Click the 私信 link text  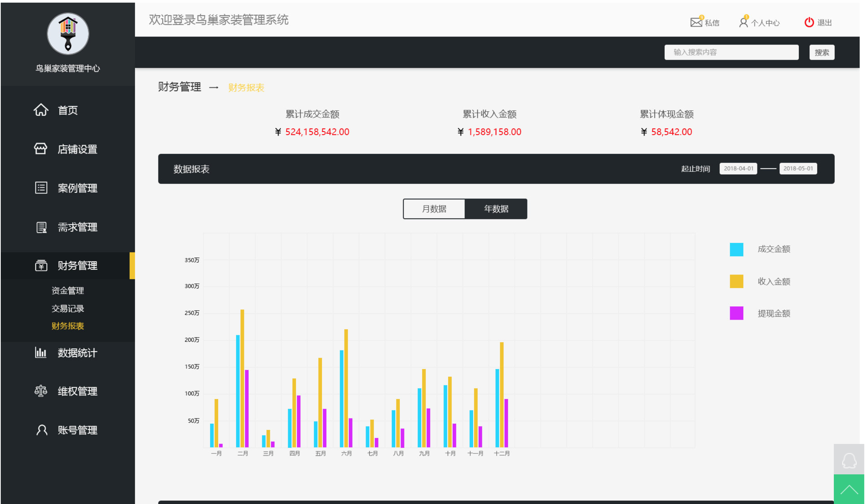712,23
